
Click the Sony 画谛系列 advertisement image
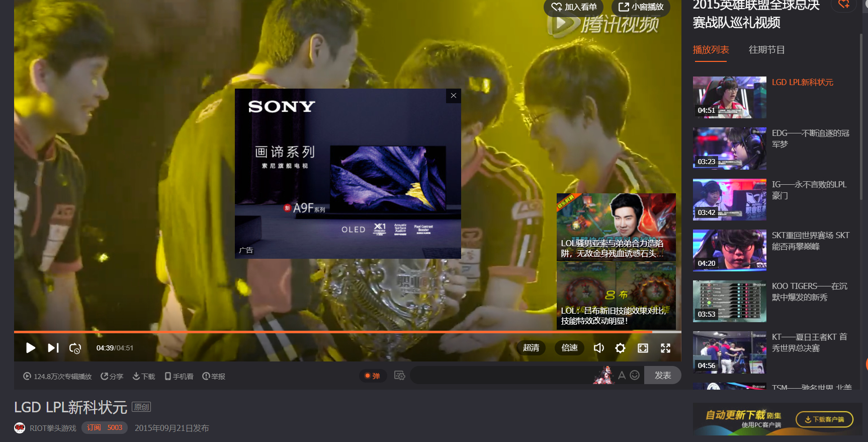(348, 174)
